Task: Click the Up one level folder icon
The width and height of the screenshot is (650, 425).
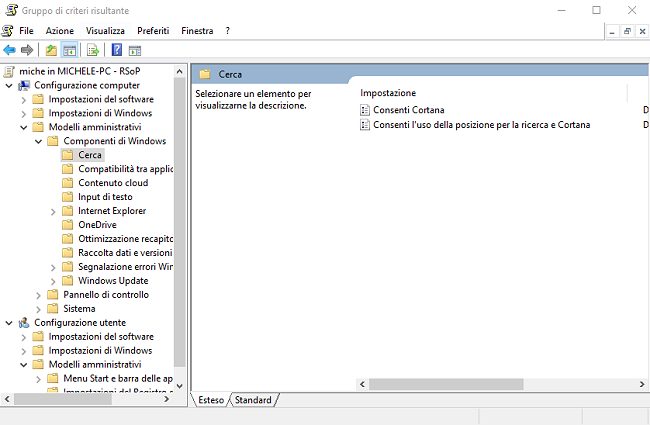Action: tap(52, 50)
